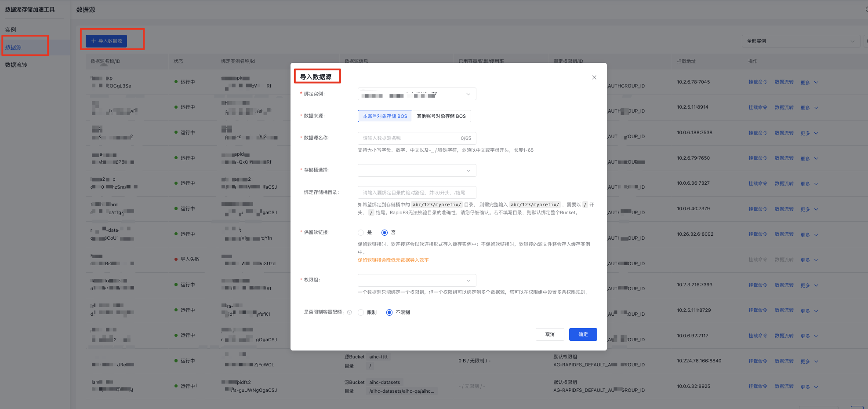Choose 限制 for capacity quota

point(361,313)
